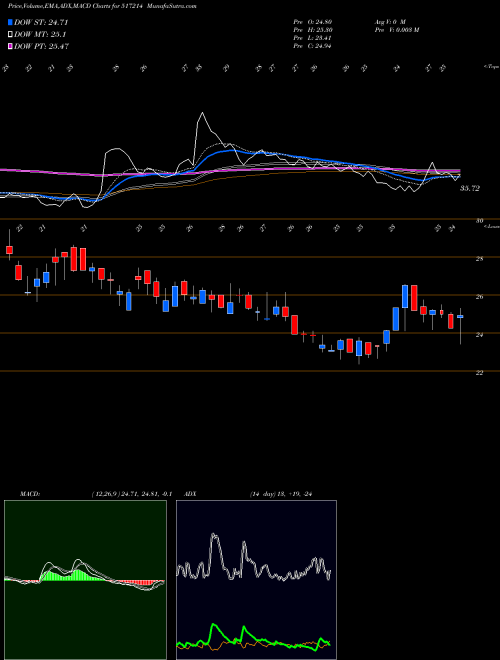Click the 'Avg V: 0 M' value
The height and width of the screenshot is (660, 500).
(x=389, y=21)
